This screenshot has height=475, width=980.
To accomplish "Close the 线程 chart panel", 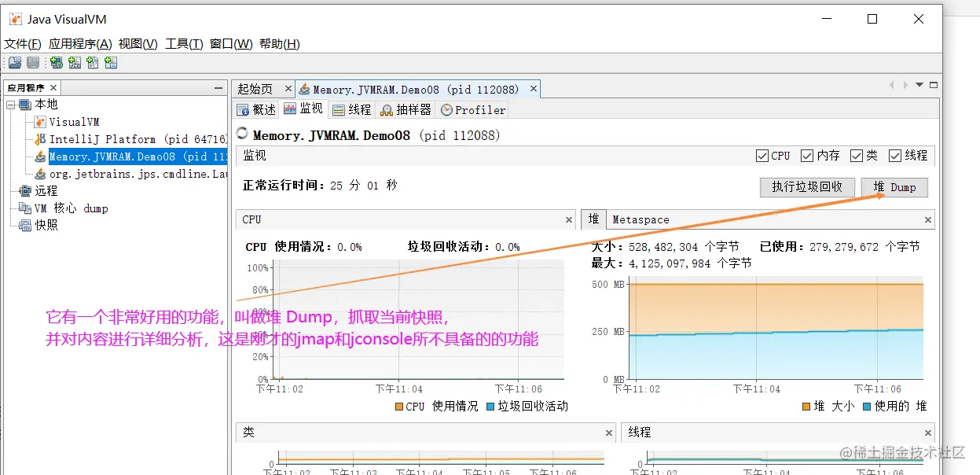I will [928, 433].
